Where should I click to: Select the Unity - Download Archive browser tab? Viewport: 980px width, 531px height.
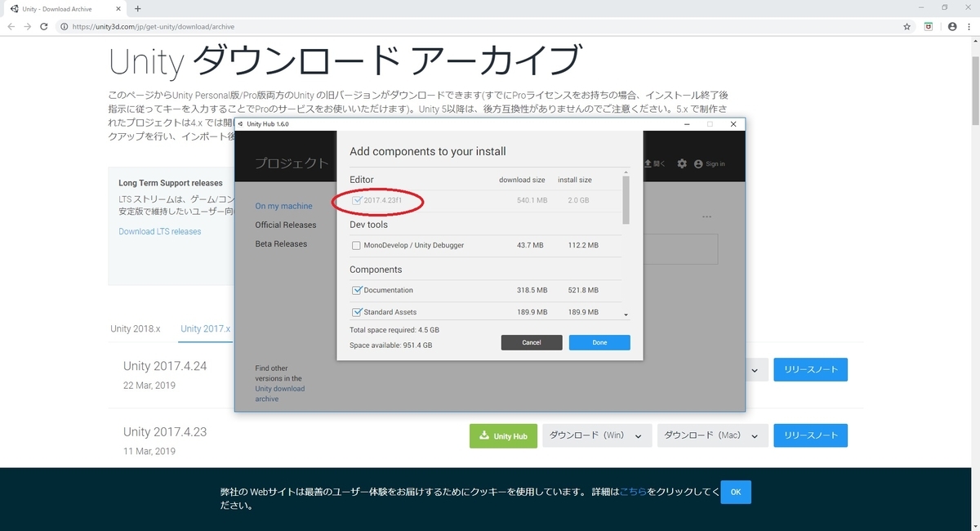tap(65, 8)
